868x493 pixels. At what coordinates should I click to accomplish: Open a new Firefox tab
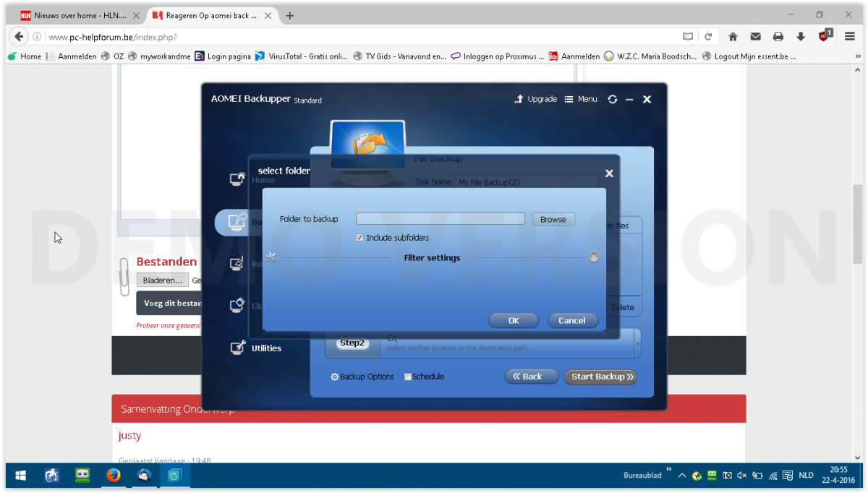pos(290,15)
